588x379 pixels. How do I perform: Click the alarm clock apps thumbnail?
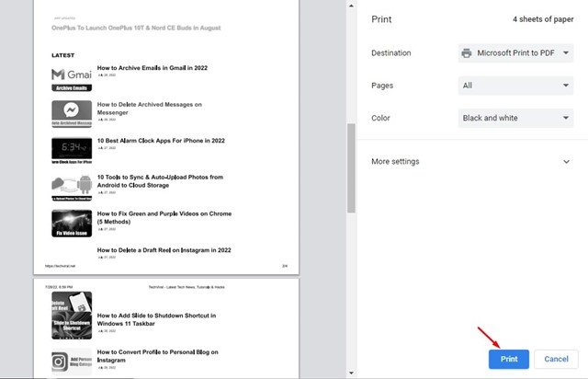(x=71, y=150)
